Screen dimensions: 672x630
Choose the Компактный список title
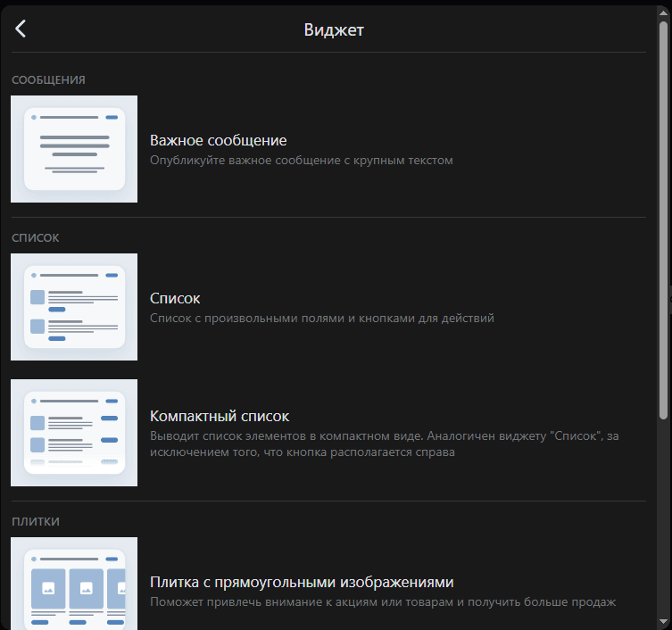click(x=220, y=417)
